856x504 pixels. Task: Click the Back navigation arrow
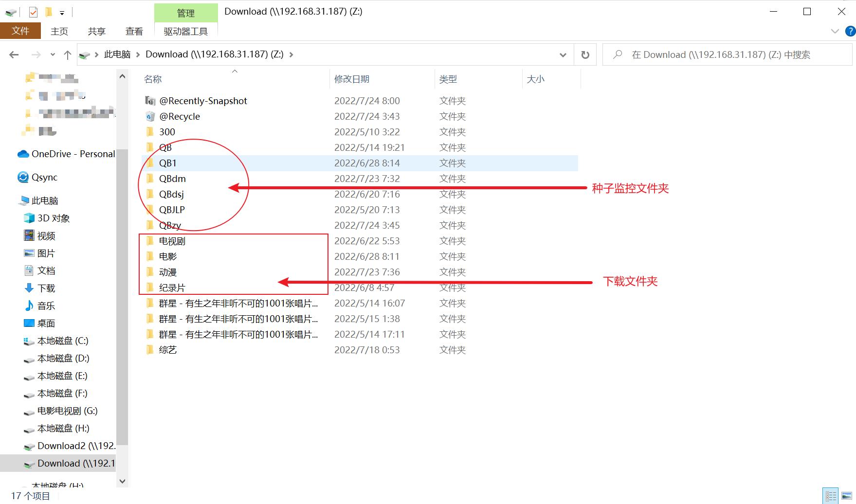pos(13,54)
